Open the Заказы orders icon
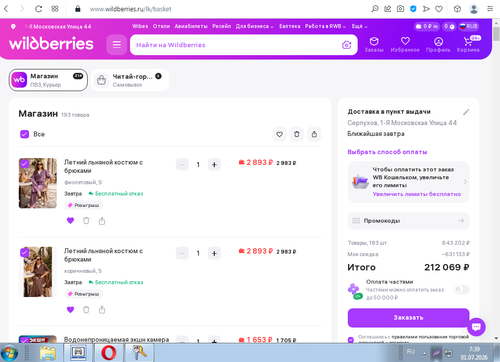The height and width of the screenshot is (362, 500). [374, 45]
